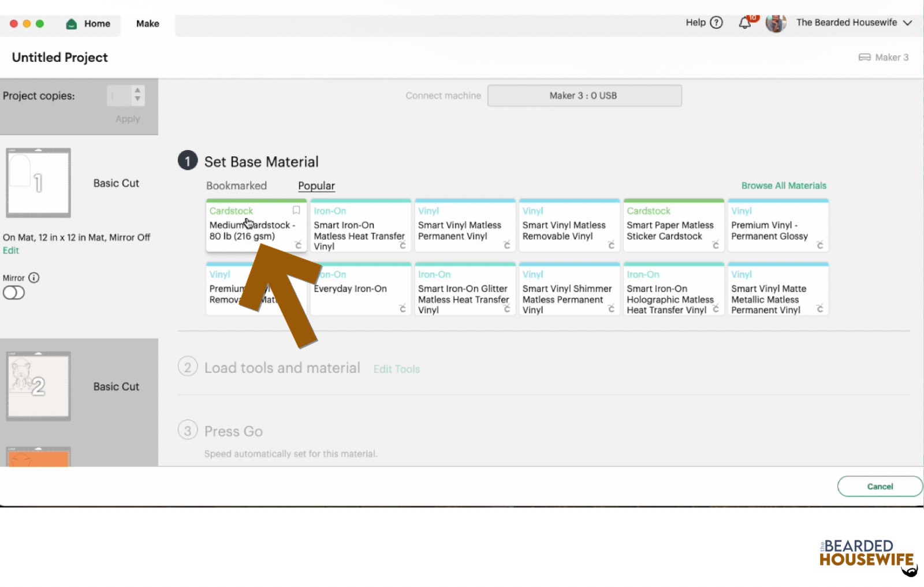Click the Maker 3 machine icon

click(x=864, y=57)
